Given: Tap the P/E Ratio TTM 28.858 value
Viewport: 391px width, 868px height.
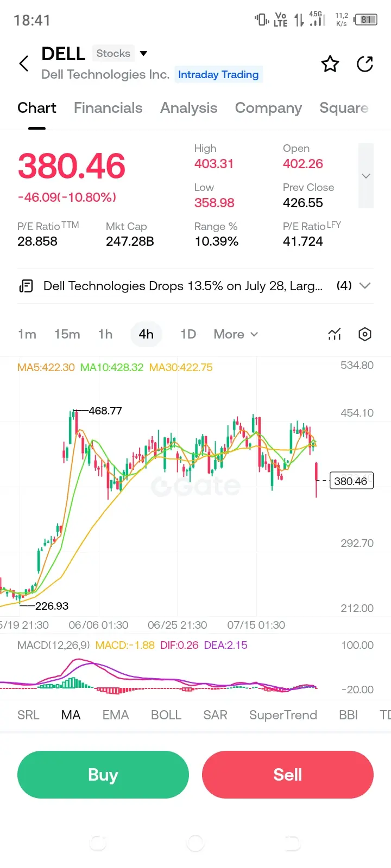Looking at the screenshot, I should (37, 241).
